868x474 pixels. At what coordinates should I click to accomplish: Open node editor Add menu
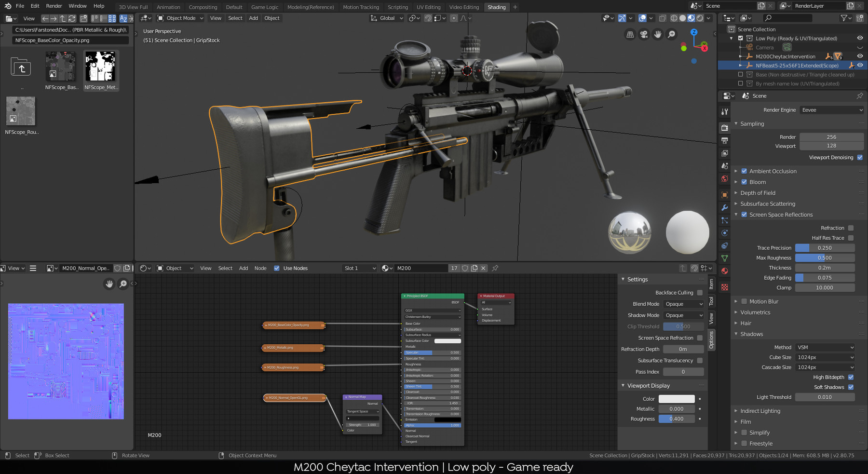click(244, 268)
